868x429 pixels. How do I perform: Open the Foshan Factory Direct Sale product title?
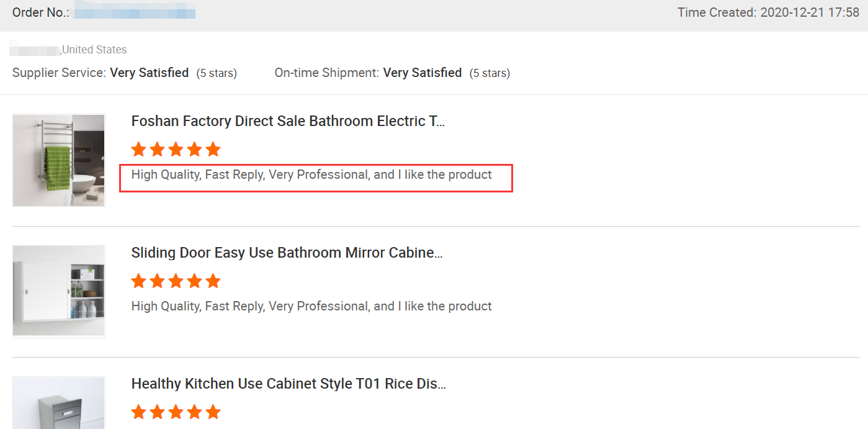tap(288, 121)
